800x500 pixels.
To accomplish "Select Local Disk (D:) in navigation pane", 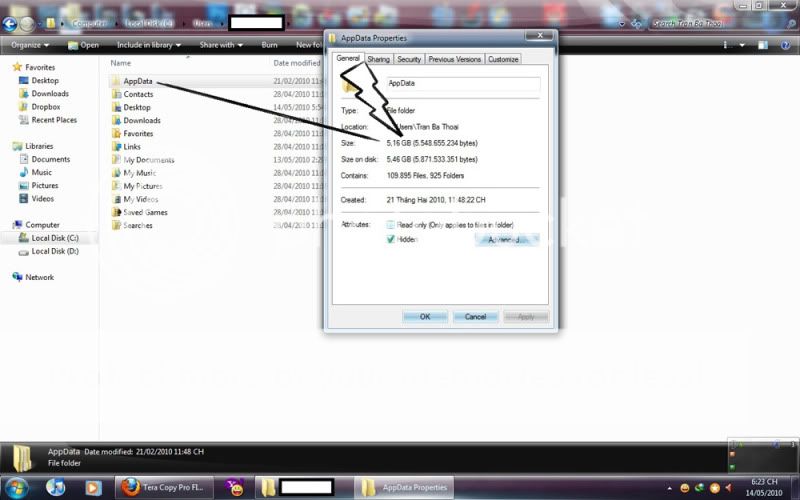I will coord(54,252).
